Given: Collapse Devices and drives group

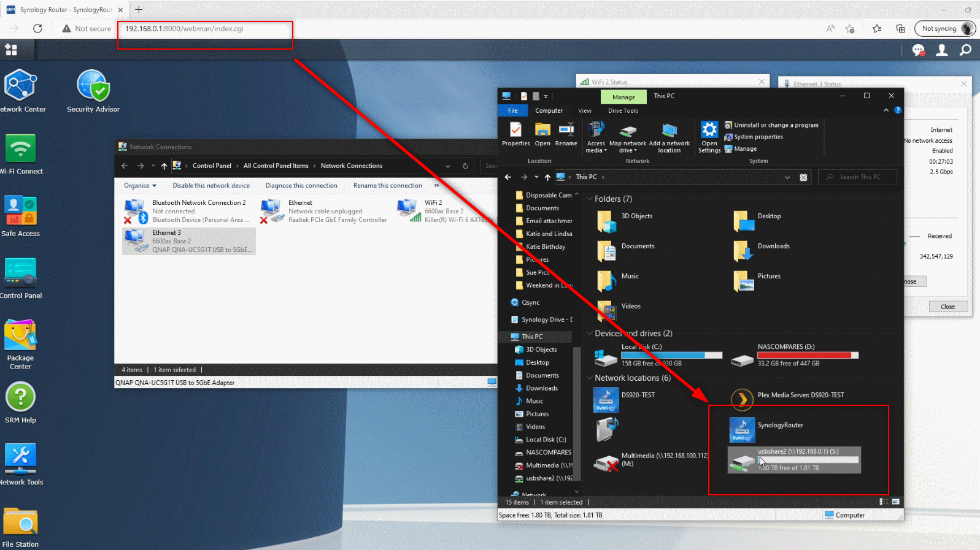Looking at the screenshot, I should click(590, 334).
